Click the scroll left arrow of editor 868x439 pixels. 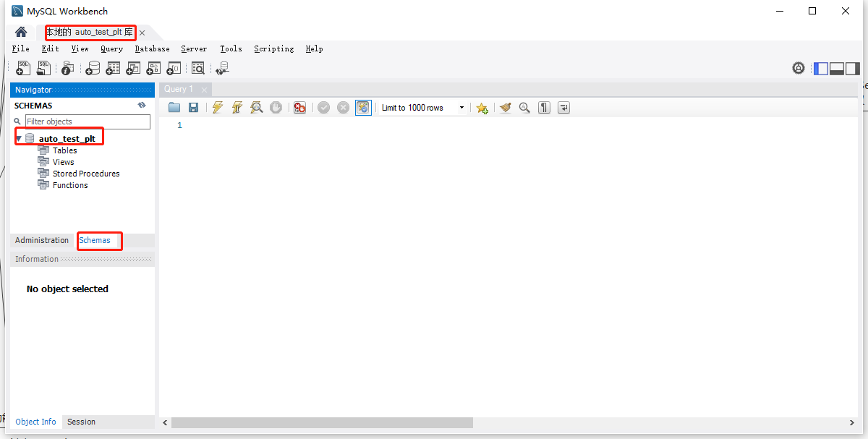(165, 422)
